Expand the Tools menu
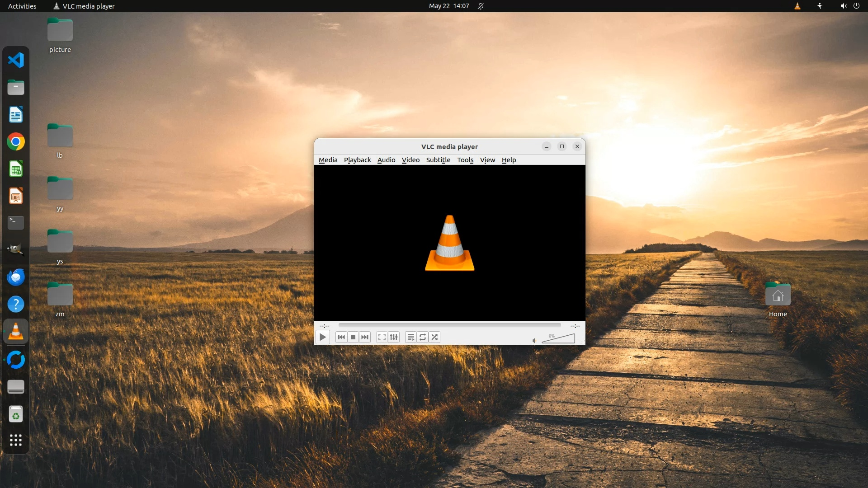 [x=465, y=160]
